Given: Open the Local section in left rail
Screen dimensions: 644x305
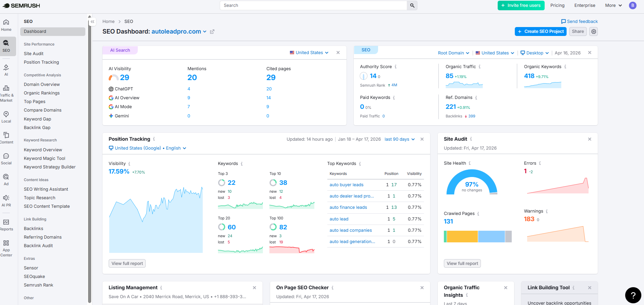Looking at the screenshot, I should click(x=6, y=117).
